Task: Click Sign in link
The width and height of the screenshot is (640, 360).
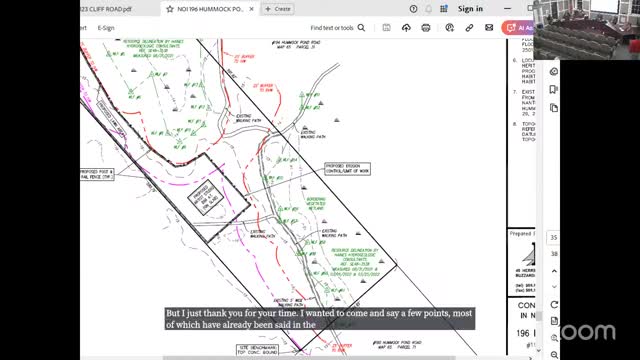Action: click(470, 9)
